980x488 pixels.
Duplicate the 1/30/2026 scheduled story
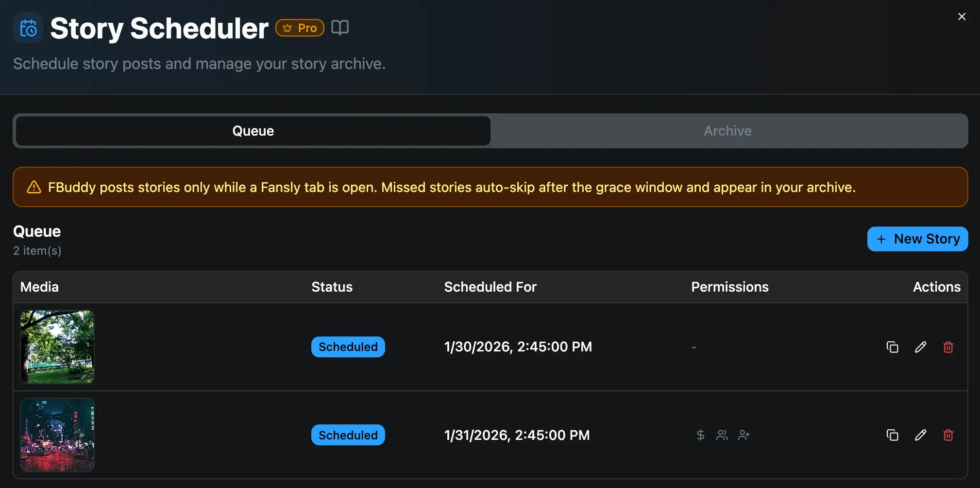[893, 347]
